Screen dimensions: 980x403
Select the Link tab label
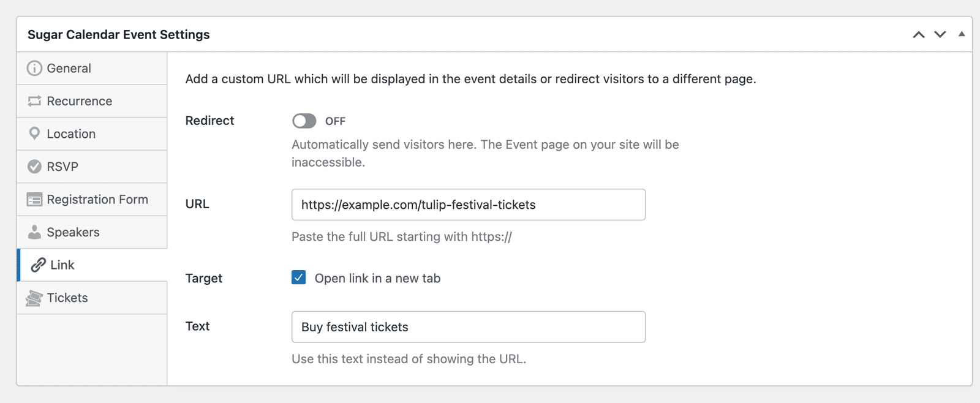(x=62, y=265)
